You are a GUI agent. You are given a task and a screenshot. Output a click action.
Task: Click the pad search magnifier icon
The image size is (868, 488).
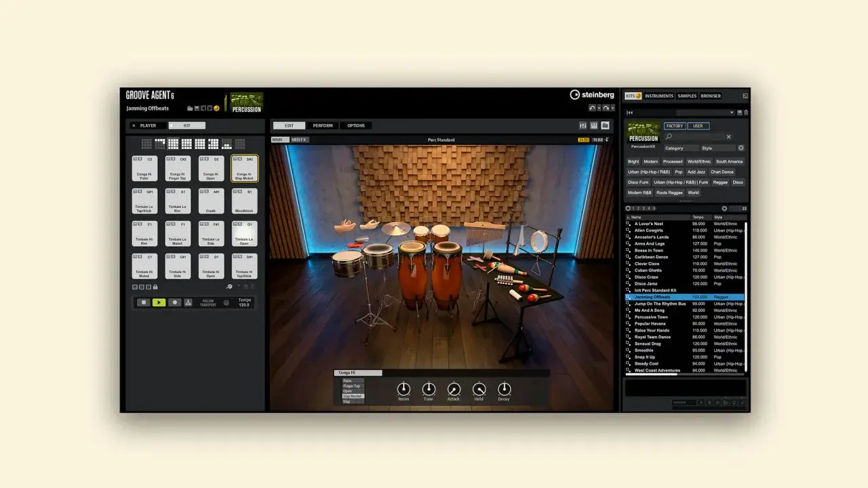[229, 287]
